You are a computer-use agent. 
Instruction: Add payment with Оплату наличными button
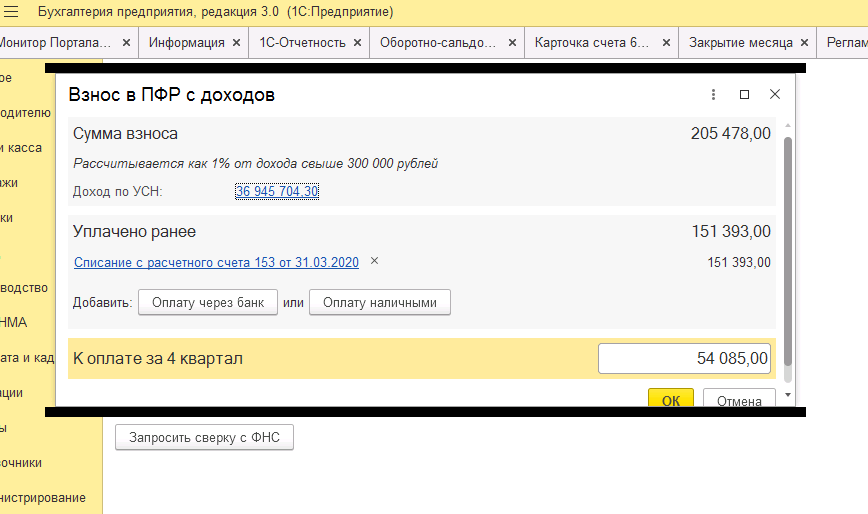tap(380, 303)
